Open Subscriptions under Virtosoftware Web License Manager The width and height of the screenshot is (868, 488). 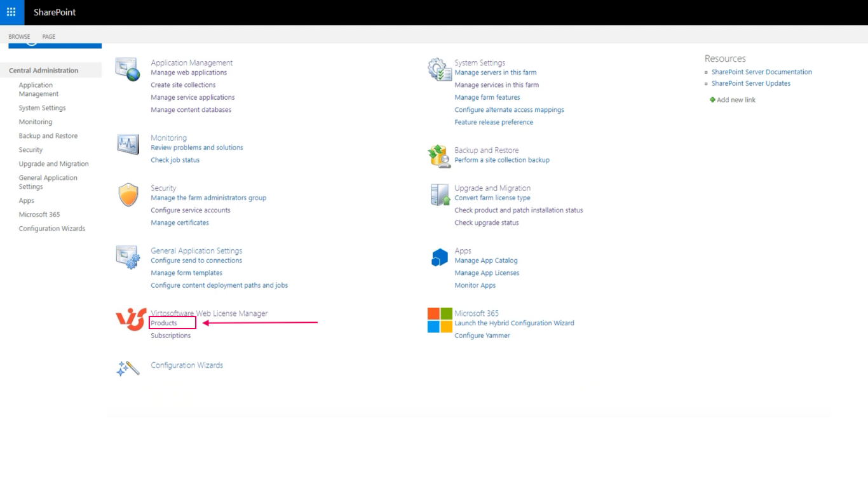(170, 335)
